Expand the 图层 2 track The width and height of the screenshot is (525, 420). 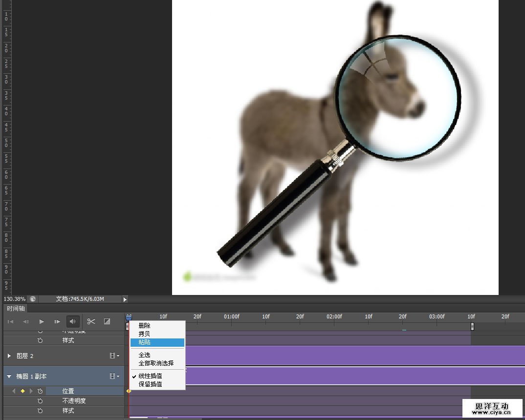[9, 356]
